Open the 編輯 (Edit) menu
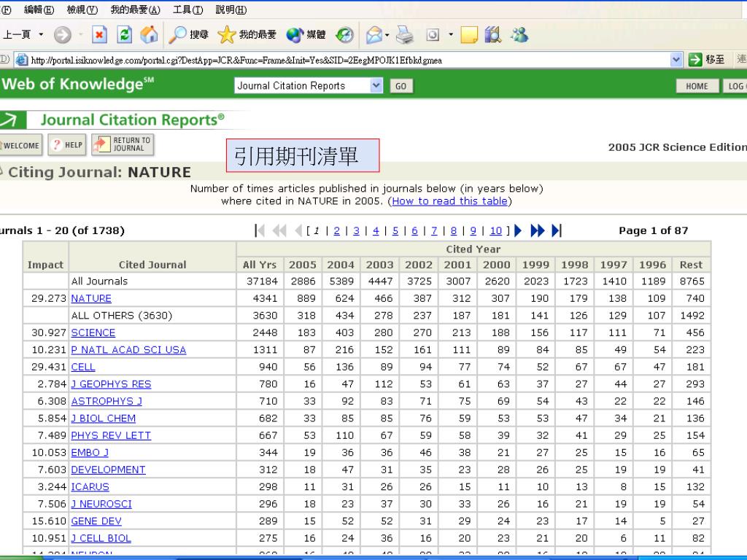The width and height of the screenshot is (747, 560). 39,9
